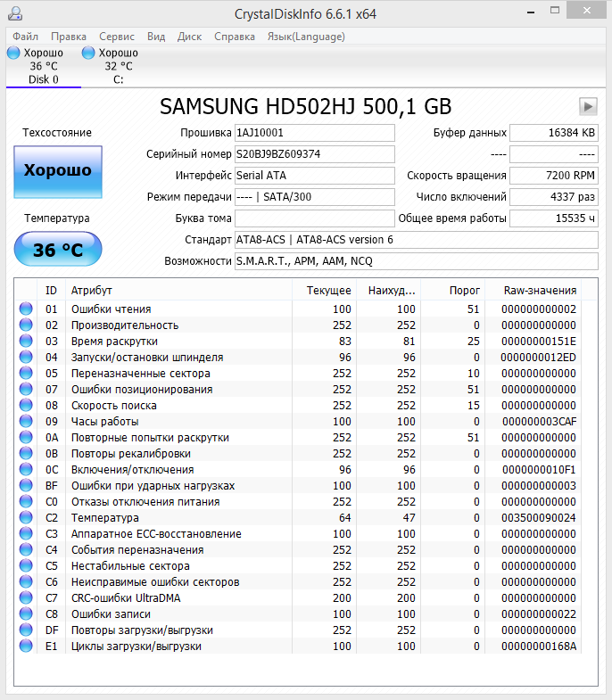Click the total hours field 15535 ч
Viewport: 612px width, 700px height.
(x=553, y=218)
